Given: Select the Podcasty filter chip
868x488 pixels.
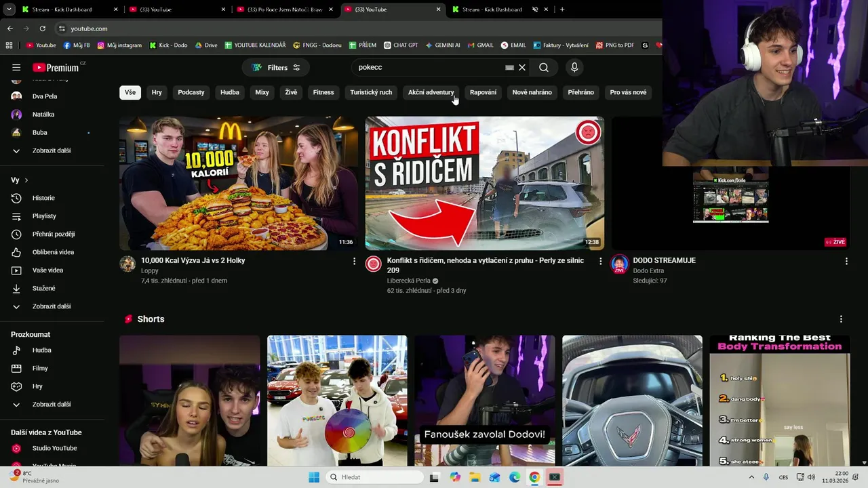Looking at the screenshot, I should (191, 92).
